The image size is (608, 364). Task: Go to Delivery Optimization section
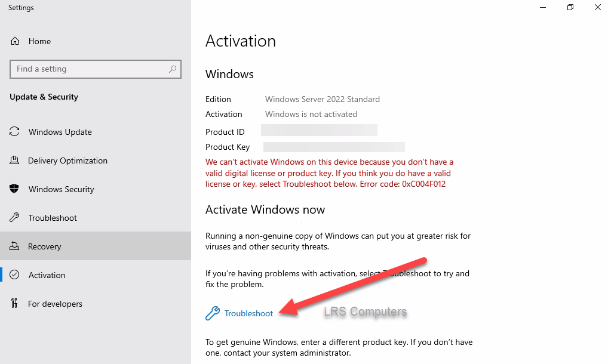[67, 161]
